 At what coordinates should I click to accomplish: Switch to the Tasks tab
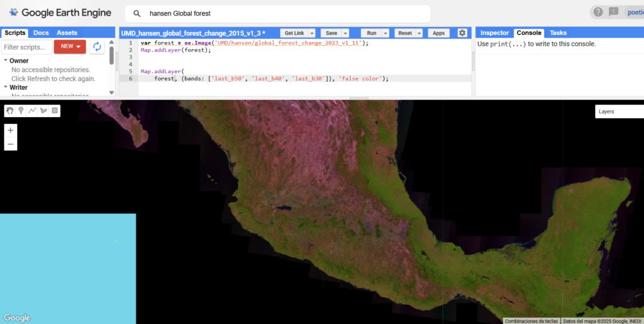pos(558,33)
